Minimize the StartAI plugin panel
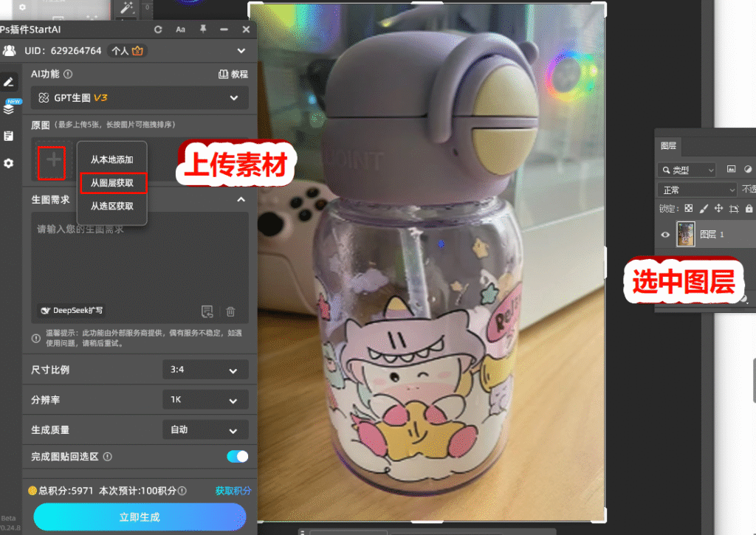 [x=224, y=30]
